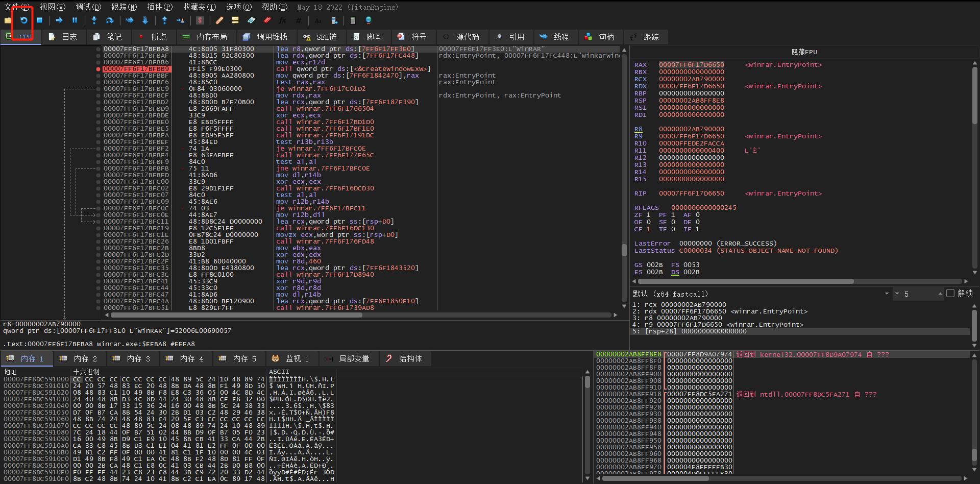Image resolution: width=980 pixels, height=484 pixels.
Task: Open the patches tool (band-aid icon)
Action: tap(219, 20)
